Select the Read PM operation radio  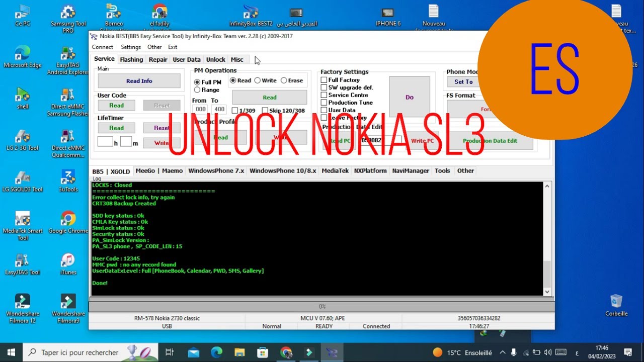click(x=240, y=80)
